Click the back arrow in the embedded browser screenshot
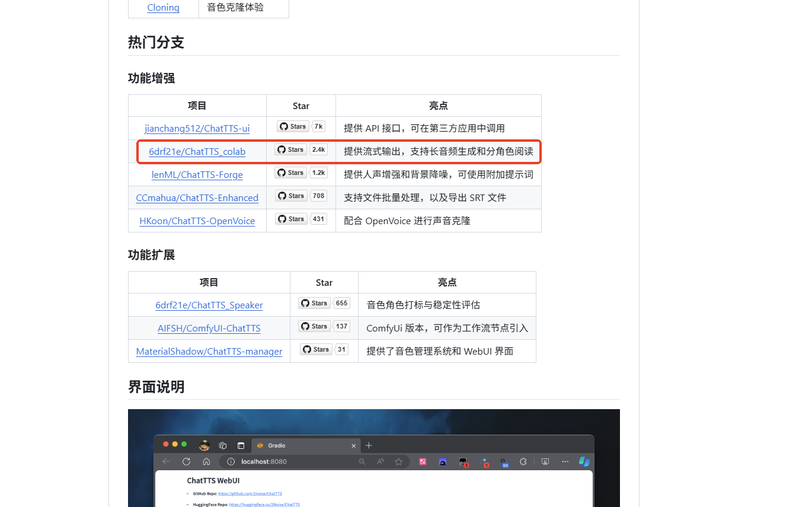This screenshot has height=507, width=812. [x=167, y=461]
